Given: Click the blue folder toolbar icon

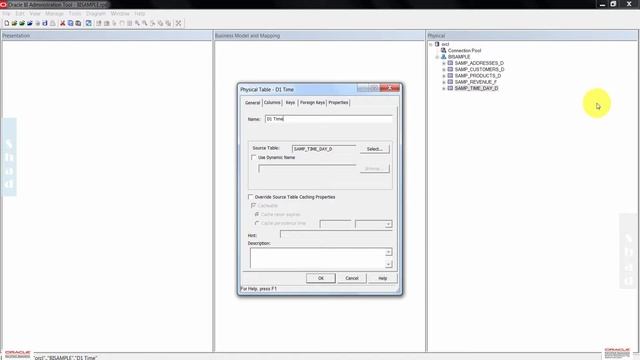Looking at the screenshot, I should (30, 23).
